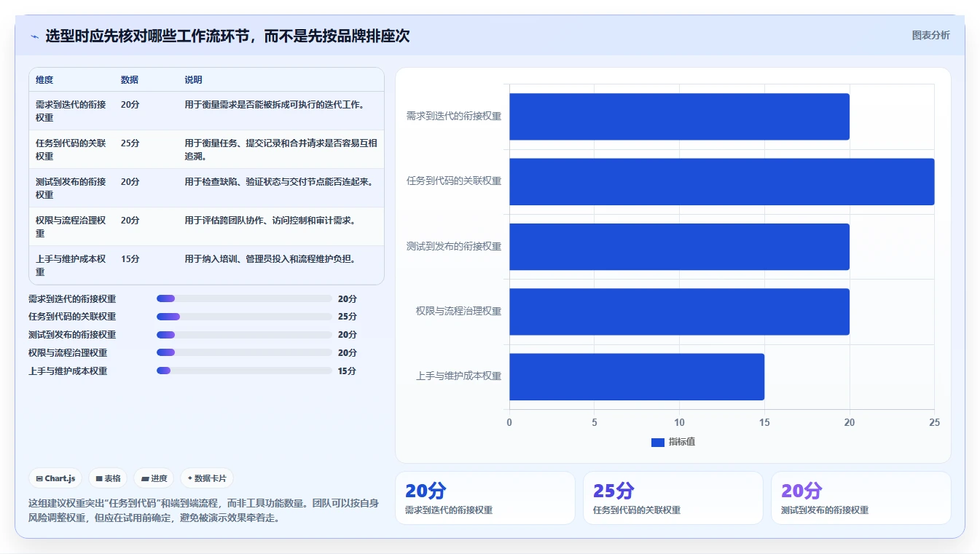Click the chart y-axis label 测试到发布的衔接权重
Image resolution: width=980 pixels, height=554 pixels.
click(x=454, y=246)
